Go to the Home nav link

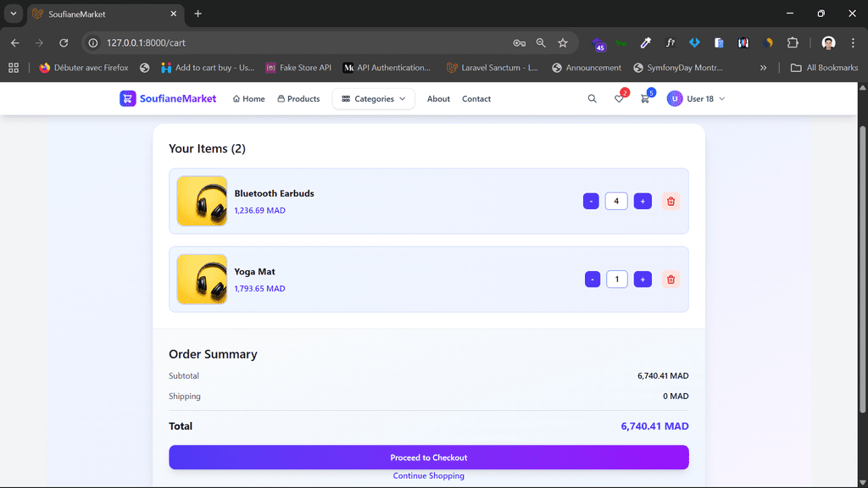point(248,98)
